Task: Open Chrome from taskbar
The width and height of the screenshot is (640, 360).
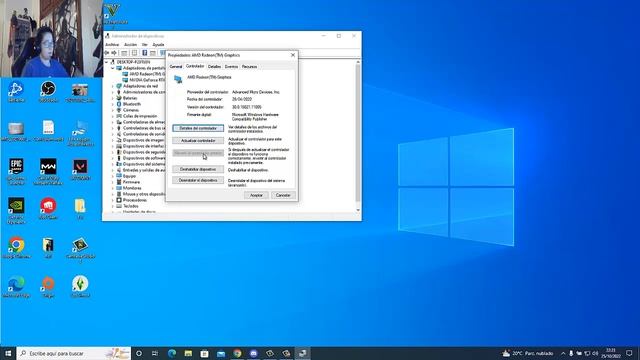Action: coord(237,353)
